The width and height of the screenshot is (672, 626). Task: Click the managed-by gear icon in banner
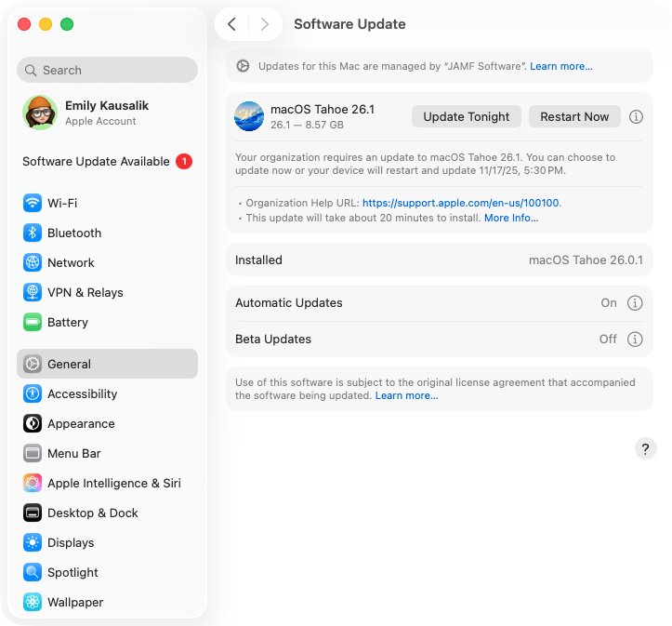point(243,66)
